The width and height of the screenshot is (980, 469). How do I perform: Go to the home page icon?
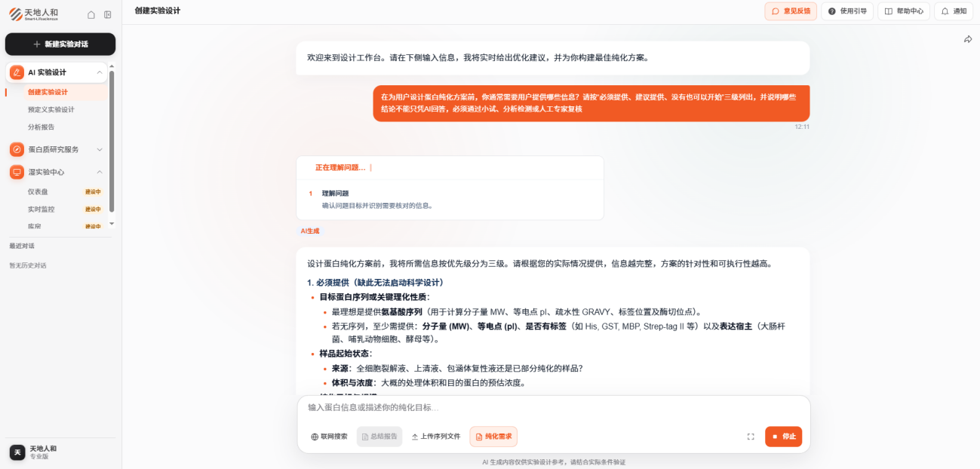coord(91,14)
